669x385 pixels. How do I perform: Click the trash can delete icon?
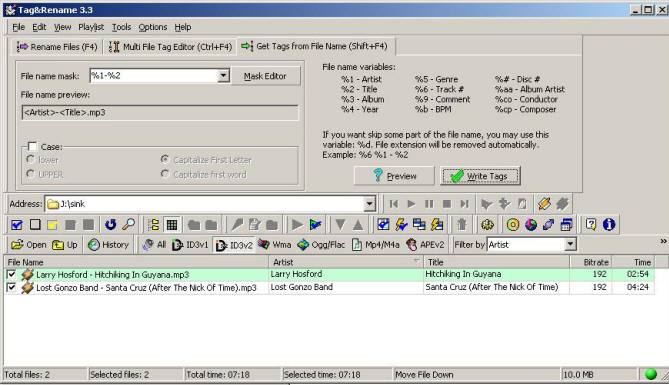coord(462,225)
